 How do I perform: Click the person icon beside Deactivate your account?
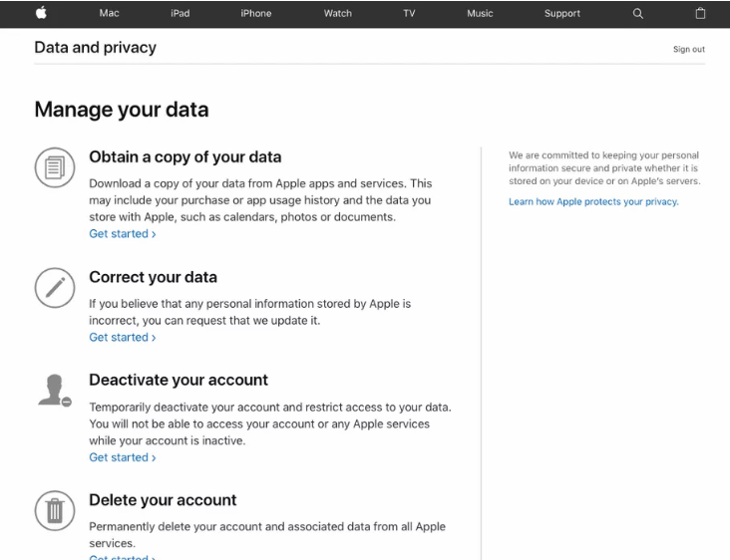tap(54, 390)
